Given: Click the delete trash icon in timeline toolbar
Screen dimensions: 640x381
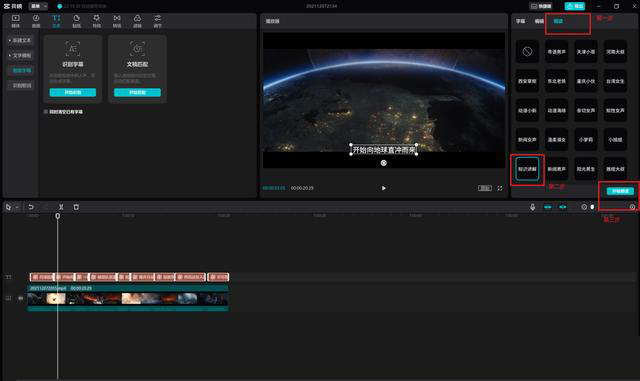Looking at the screenshot, I should click(76, 207).
